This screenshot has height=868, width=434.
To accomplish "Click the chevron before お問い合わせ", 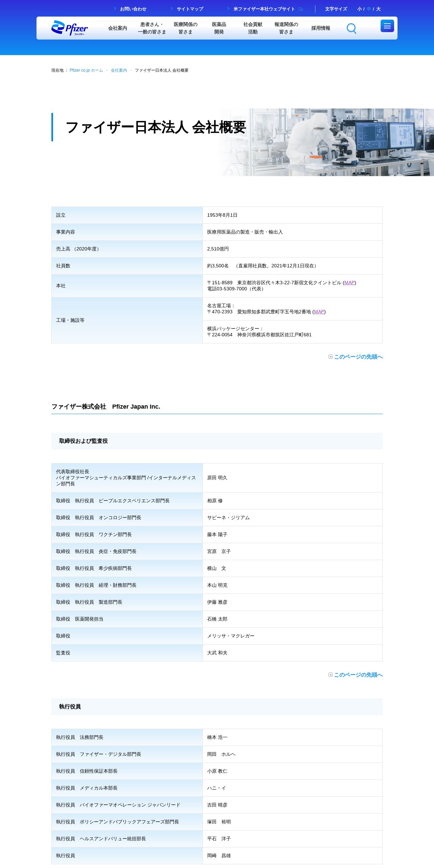I will pos(115,9).
